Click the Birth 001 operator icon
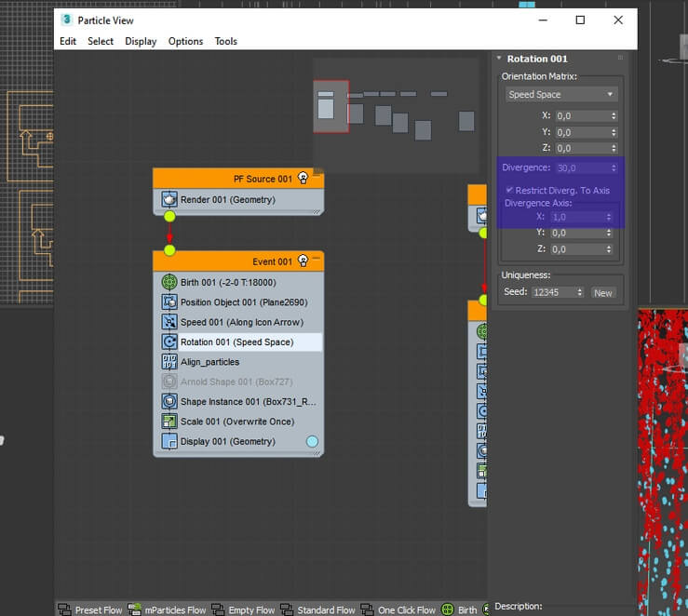This screenshot has width=688, height=616. point(169,282)
